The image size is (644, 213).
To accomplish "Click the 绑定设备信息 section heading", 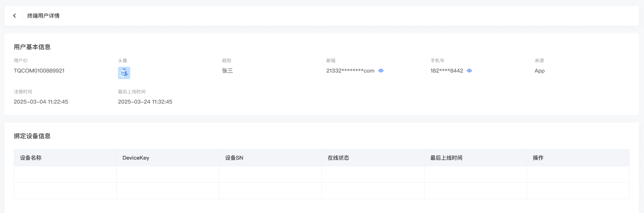I will 32,136.
